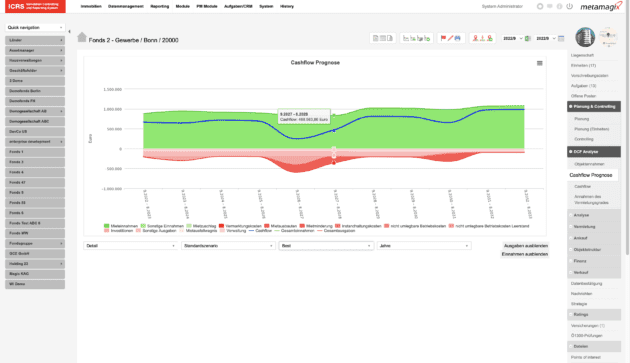Open the calendar icon next to date selector
Viewport: 630px width, 363px height.
pos(561,39)
